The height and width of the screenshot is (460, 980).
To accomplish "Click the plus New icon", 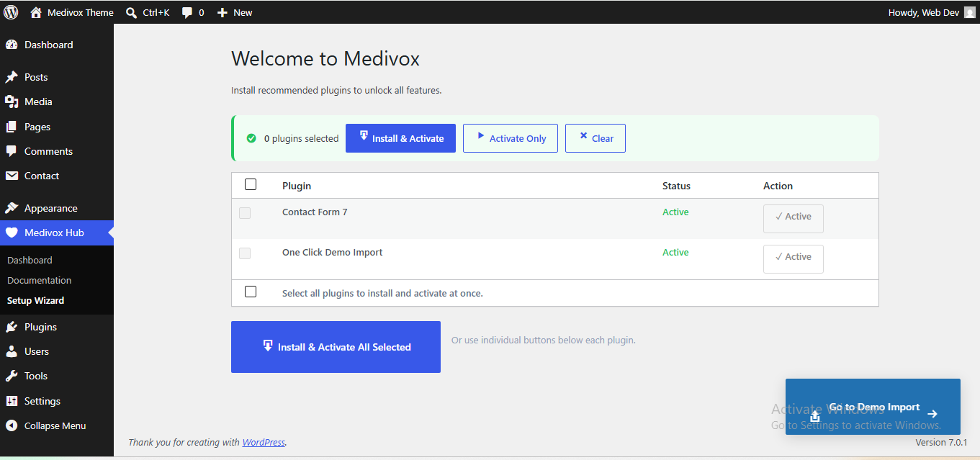I will tap(222, 13).
